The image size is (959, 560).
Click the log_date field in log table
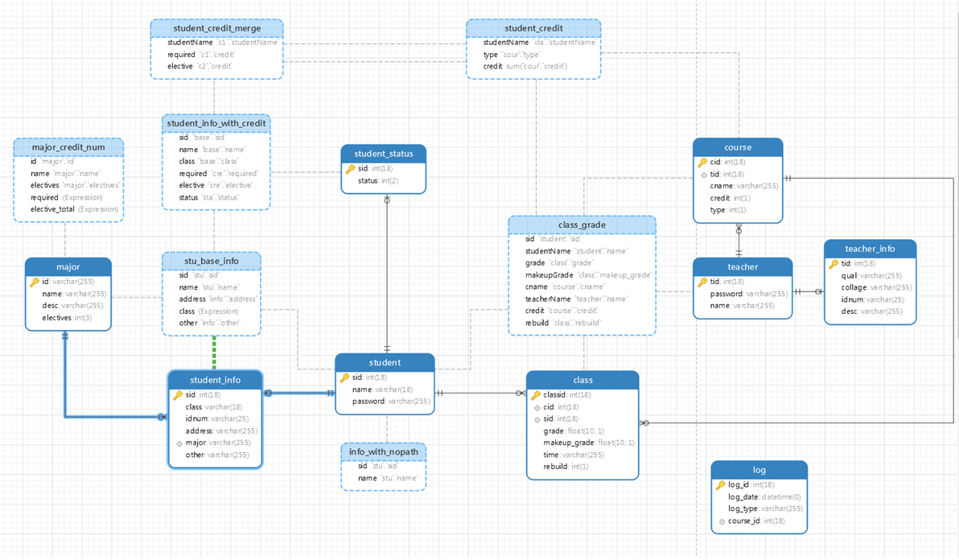coord(764,497)
